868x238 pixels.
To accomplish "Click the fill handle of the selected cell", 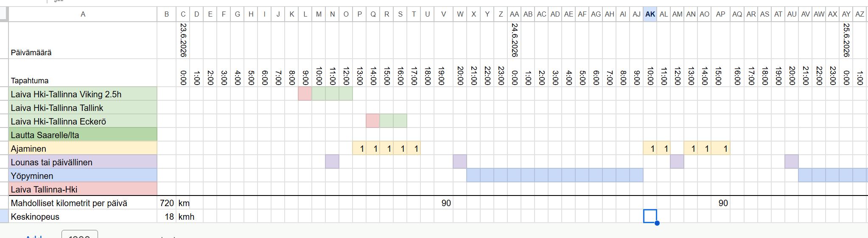I will [657, 223].
